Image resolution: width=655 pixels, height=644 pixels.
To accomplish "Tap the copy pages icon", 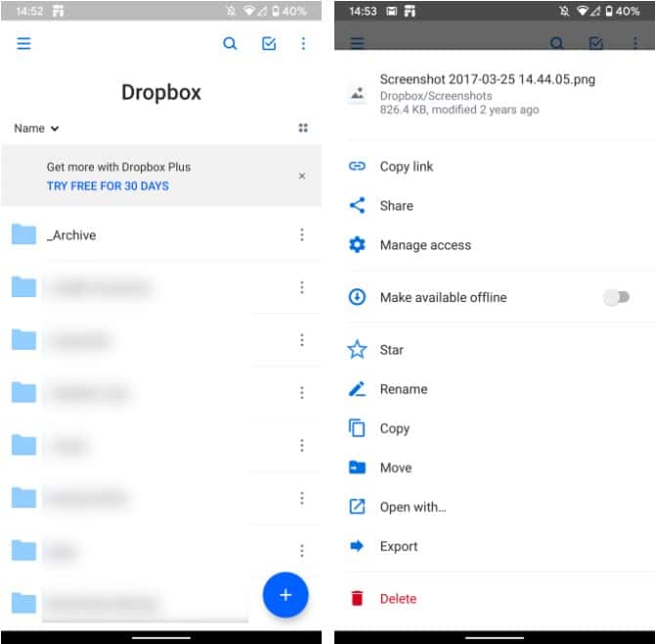I will click(x=357, y=428).
